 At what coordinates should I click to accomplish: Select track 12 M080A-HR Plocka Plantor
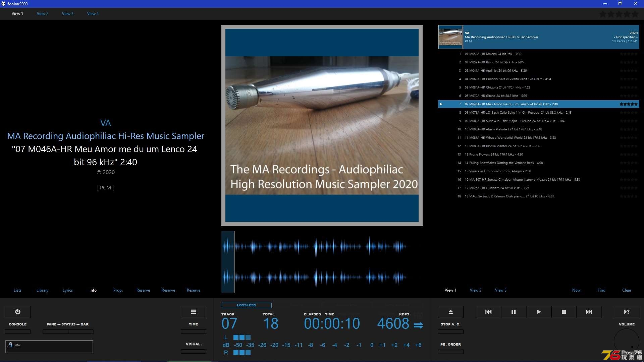pos(539,146)
